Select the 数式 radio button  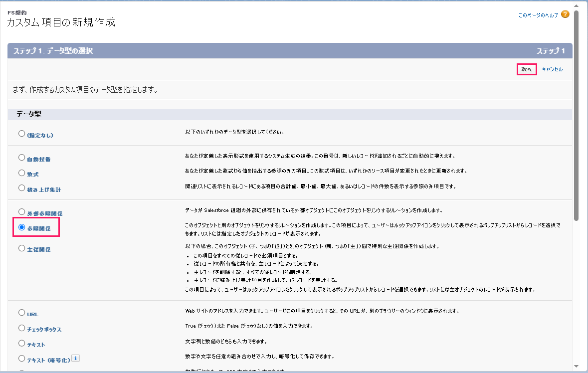[22, 173]
